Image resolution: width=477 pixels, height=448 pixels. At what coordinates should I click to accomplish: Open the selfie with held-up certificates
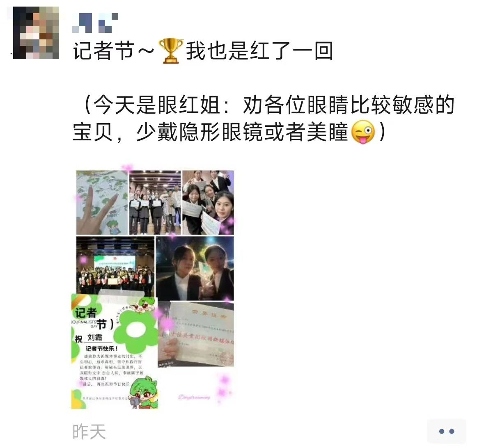pos(208,202)
